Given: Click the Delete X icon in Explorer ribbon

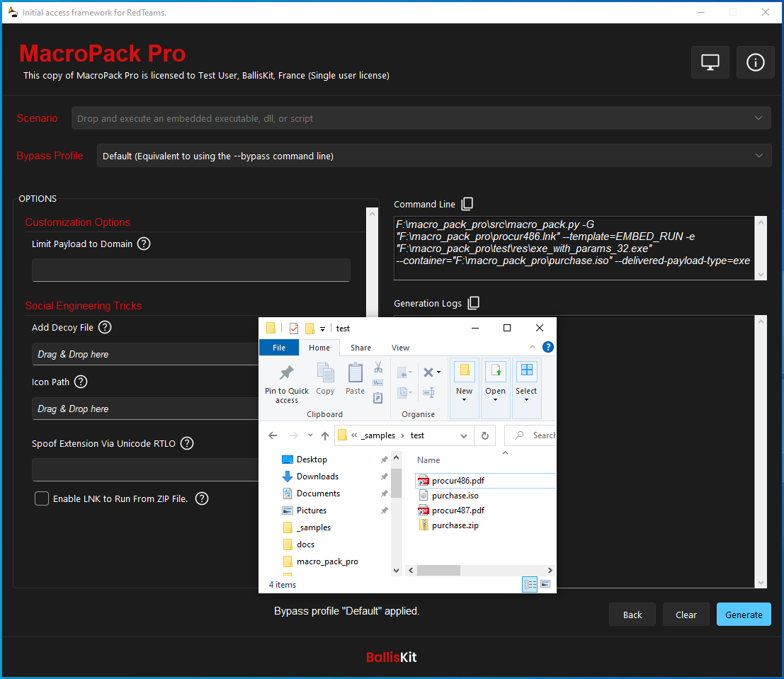Looking at the screenshot, I should [x=428, y=372].
